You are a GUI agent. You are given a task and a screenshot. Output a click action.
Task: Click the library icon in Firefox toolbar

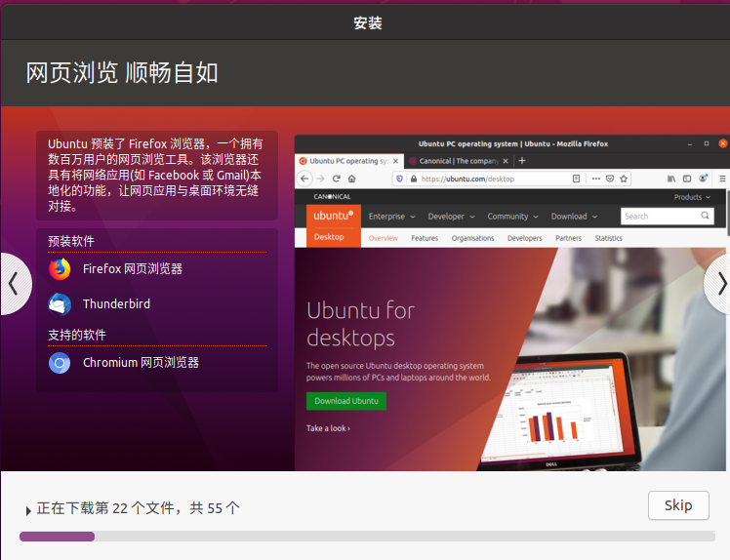(x=671, y=179)
